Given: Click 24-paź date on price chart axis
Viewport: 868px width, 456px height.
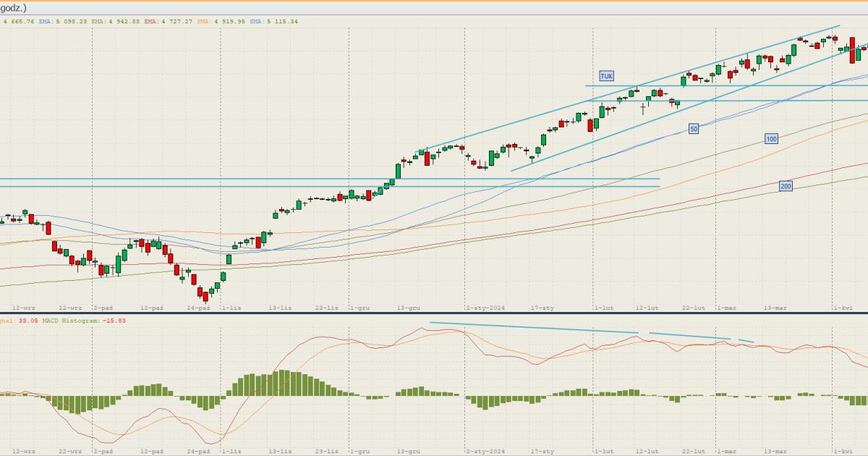Looking at the screenshot, I should [x=198, y=308].
